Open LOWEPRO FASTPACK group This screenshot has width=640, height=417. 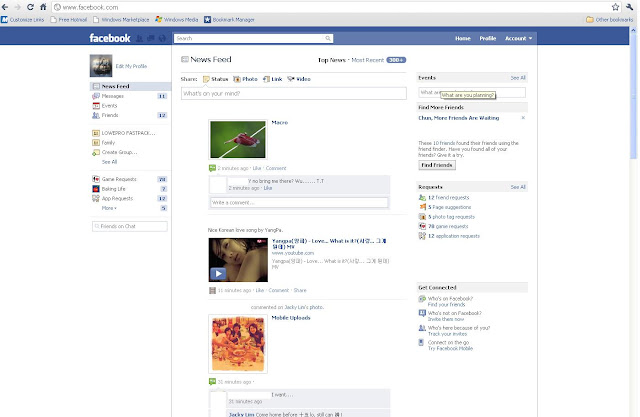pyautogui.click(x=130, y=133)
